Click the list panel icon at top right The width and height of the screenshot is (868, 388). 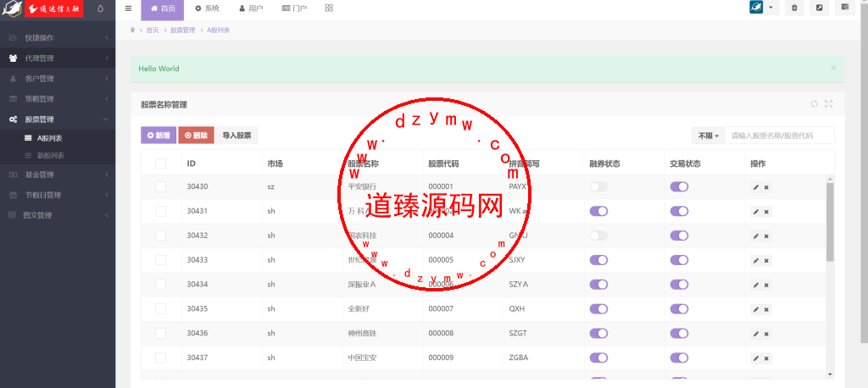(845, 8)
